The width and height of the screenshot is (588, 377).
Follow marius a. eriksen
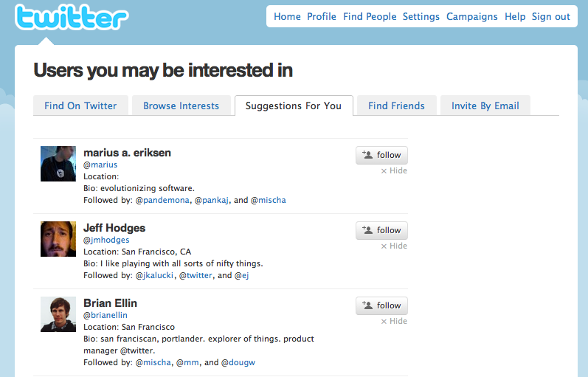(x=381, y=155)
